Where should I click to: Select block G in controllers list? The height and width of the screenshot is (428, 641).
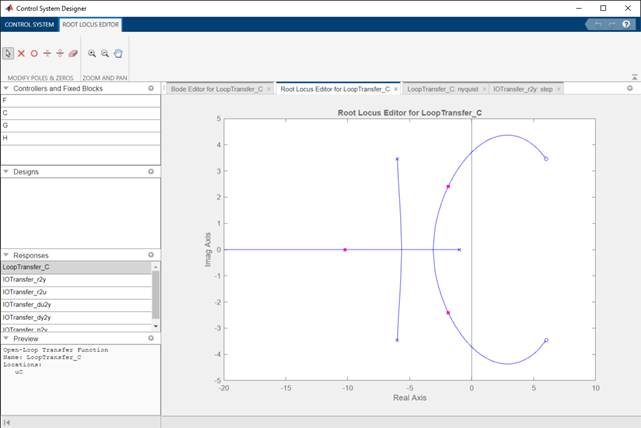click(x=81, y=125)
